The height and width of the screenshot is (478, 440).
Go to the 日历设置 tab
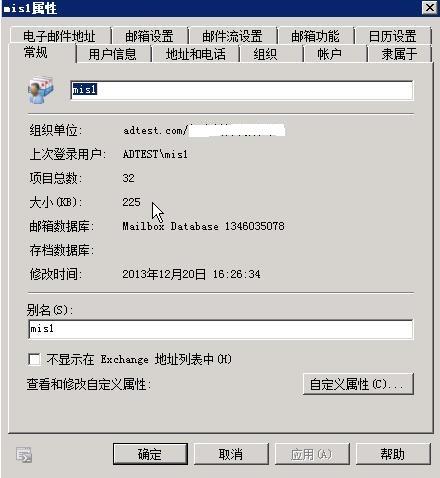392,35
